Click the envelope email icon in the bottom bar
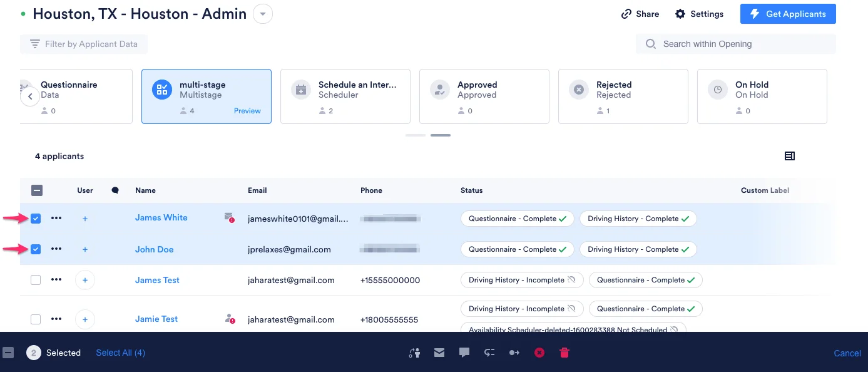This screenshot has width=868, height=372. (x=439, y=353)
